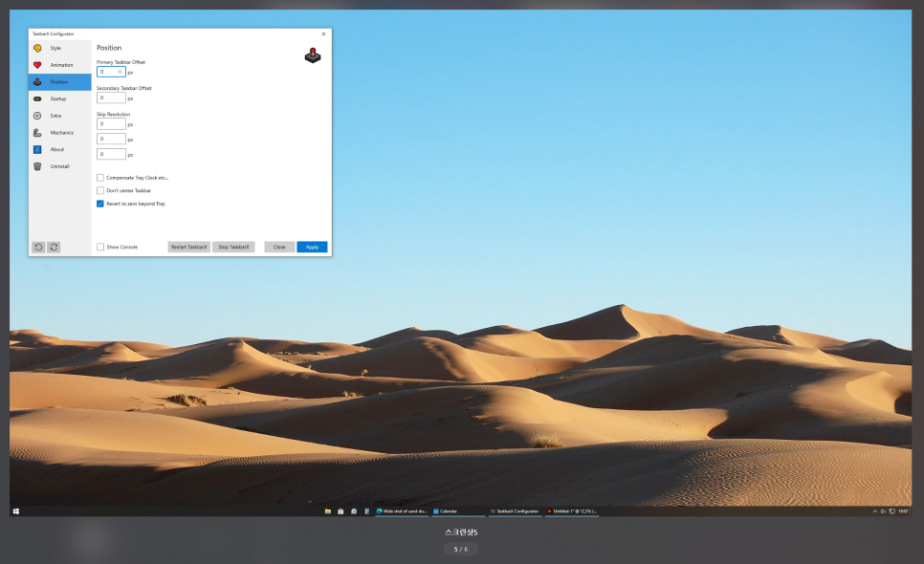Check the Don't center Taskbar option
Image resolution: width=924 pixels, height=564 pixels.
click(x=100, y=190)
